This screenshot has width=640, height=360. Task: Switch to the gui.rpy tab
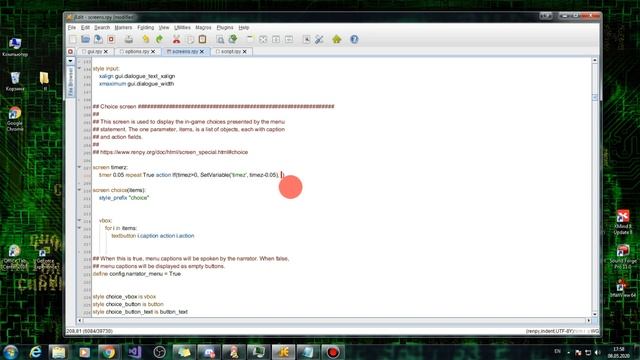pos(95,52)
